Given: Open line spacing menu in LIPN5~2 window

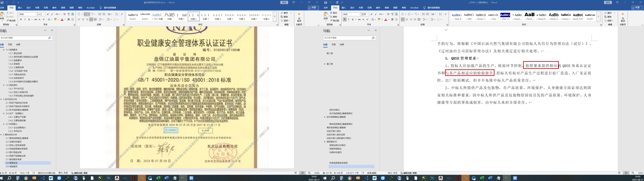Looking at the screenshot, I should click(x=425, y=20).
